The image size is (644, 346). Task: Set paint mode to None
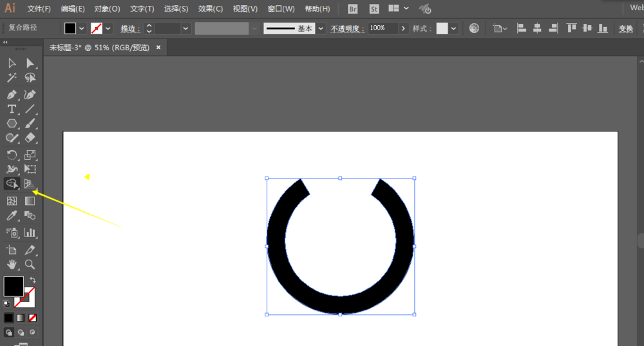pyautogui.click(x=32, y=318)
